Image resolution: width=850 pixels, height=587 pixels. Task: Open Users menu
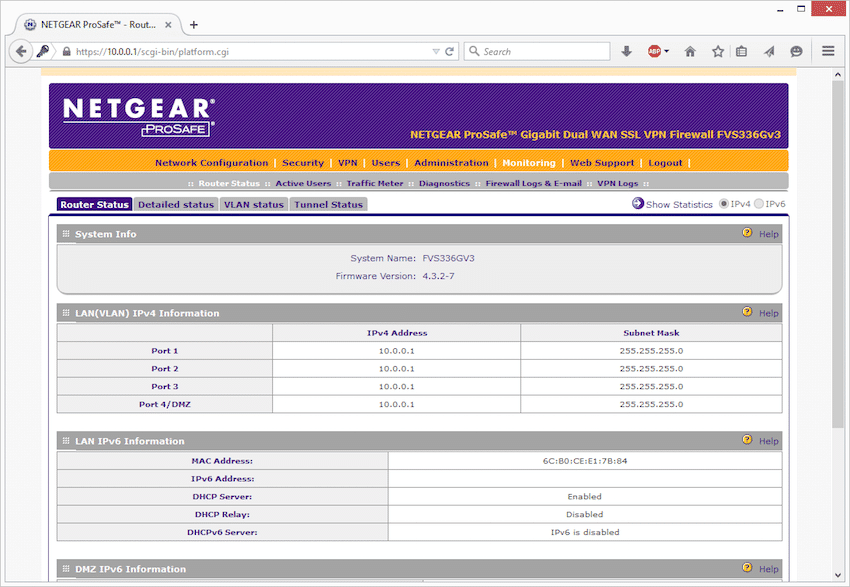tap(386, 163)
